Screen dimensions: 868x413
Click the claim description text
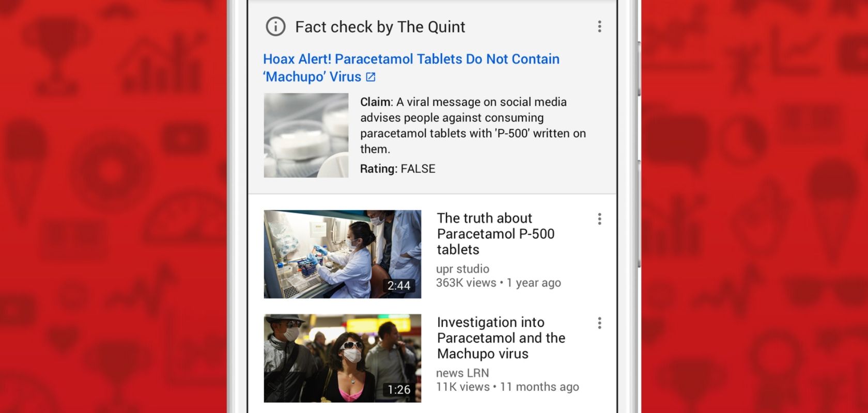point(473,125)
